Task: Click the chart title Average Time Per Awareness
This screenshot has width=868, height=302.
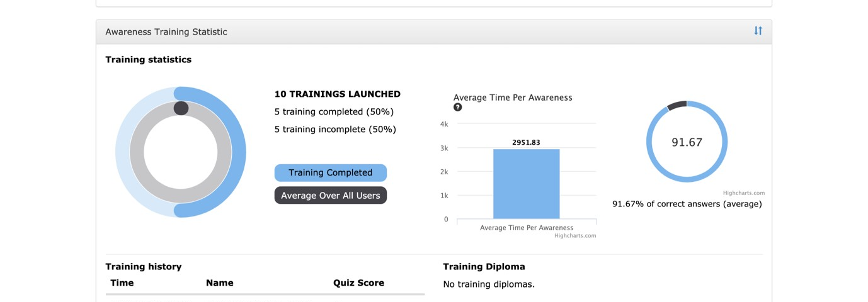Action: 513,98
